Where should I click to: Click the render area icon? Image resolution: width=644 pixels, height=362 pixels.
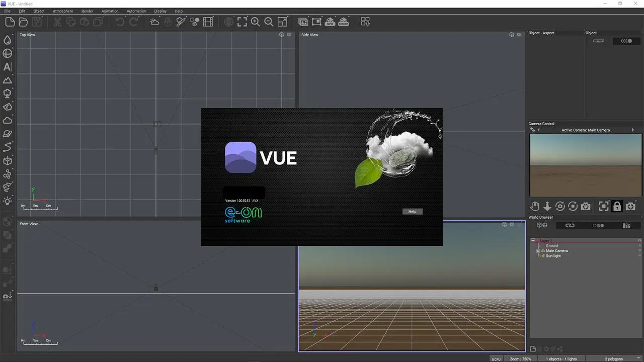point(316,22)
